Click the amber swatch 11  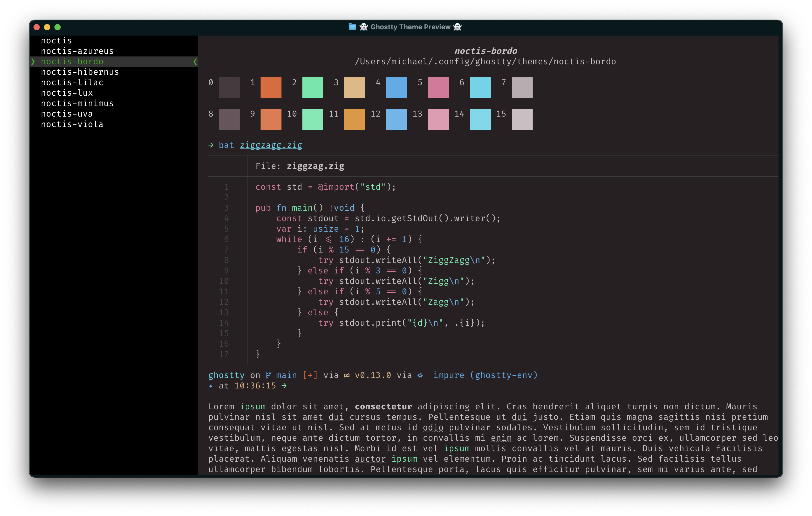tap(354, 119)
